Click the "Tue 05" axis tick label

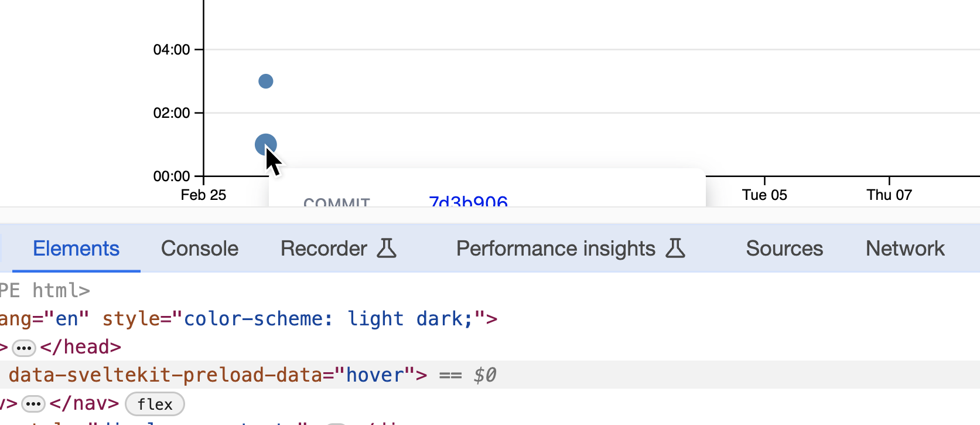[x=764, y=195]
